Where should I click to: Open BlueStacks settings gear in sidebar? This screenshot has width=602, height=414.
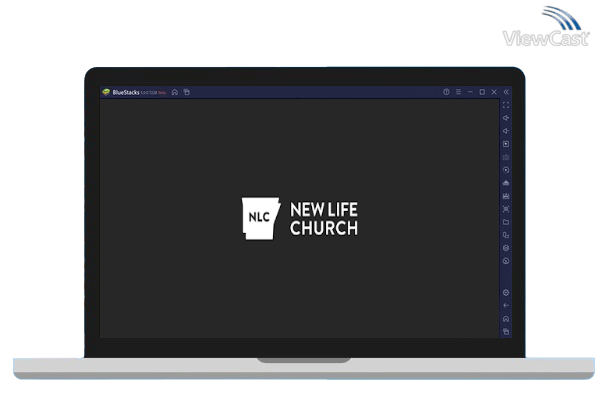[x=506, y=292]
